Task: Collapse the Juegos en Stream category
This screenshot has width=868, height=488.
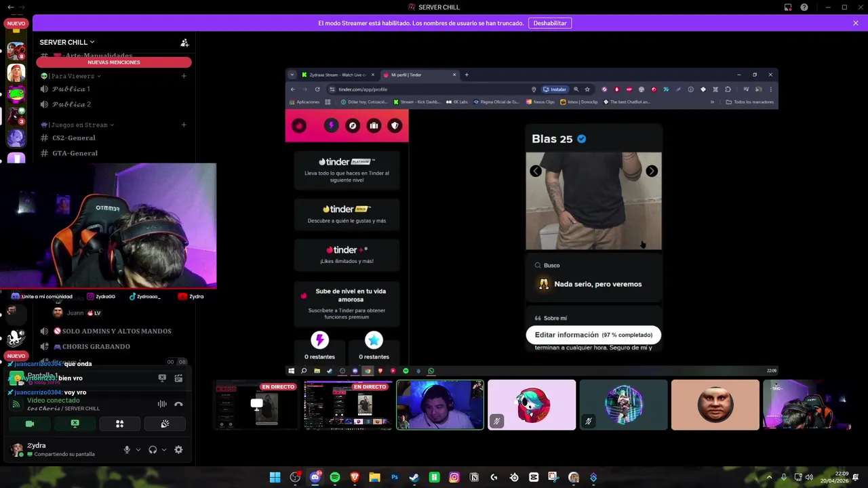Action: [77, 125]
